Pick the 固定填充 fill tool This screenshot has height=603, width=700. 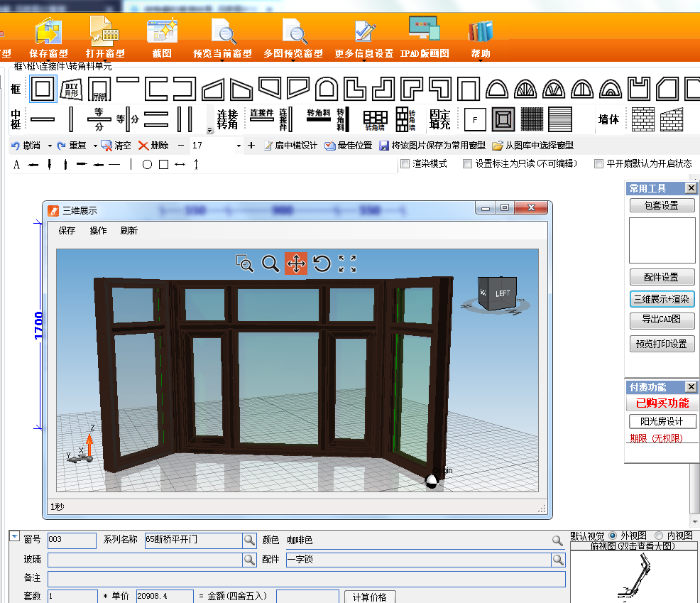[439, 119]
